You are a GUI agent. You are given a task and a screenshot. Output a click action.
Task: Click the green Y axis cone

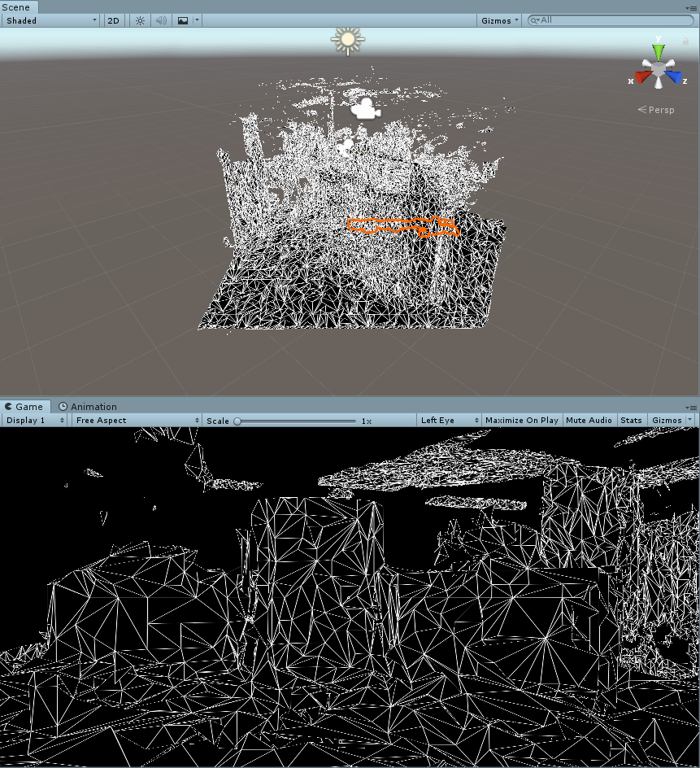coord(659,51)
